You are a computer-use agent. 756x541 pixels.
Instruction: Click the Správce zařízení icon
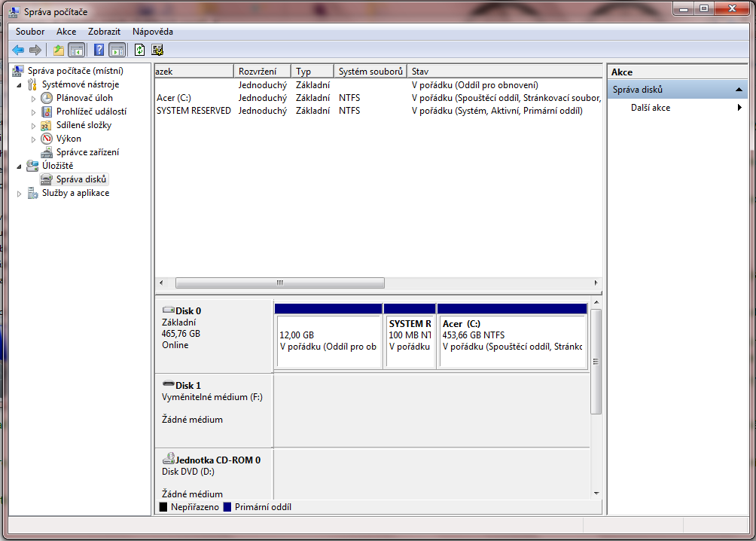(x=47, y=152)
